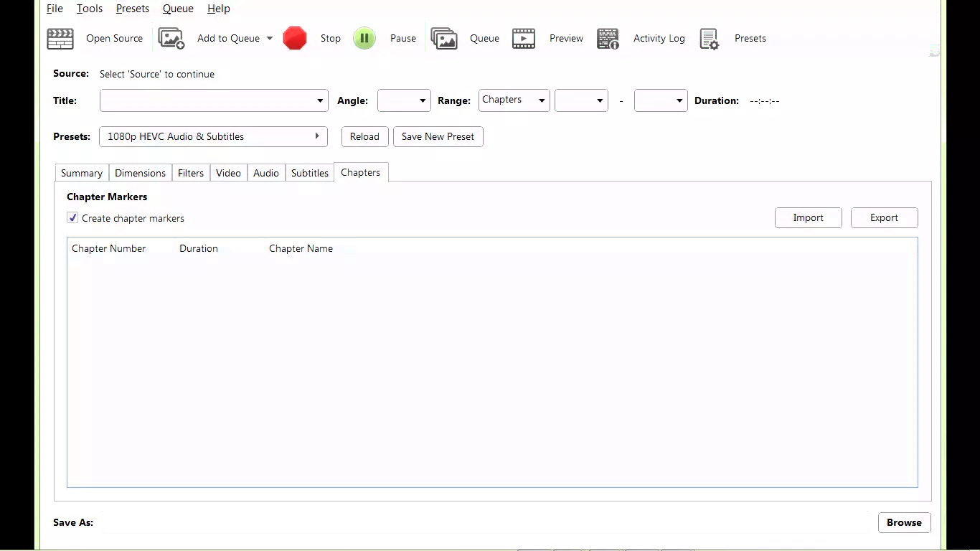
Task: Switch to the Video tab
Action: point(228,172)
